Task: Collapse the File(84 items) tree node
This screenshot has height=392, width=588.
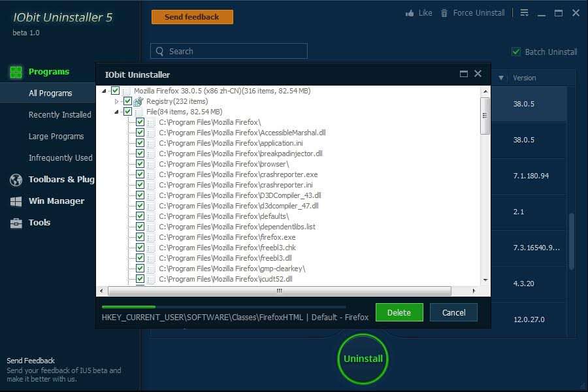Action: 117,112
